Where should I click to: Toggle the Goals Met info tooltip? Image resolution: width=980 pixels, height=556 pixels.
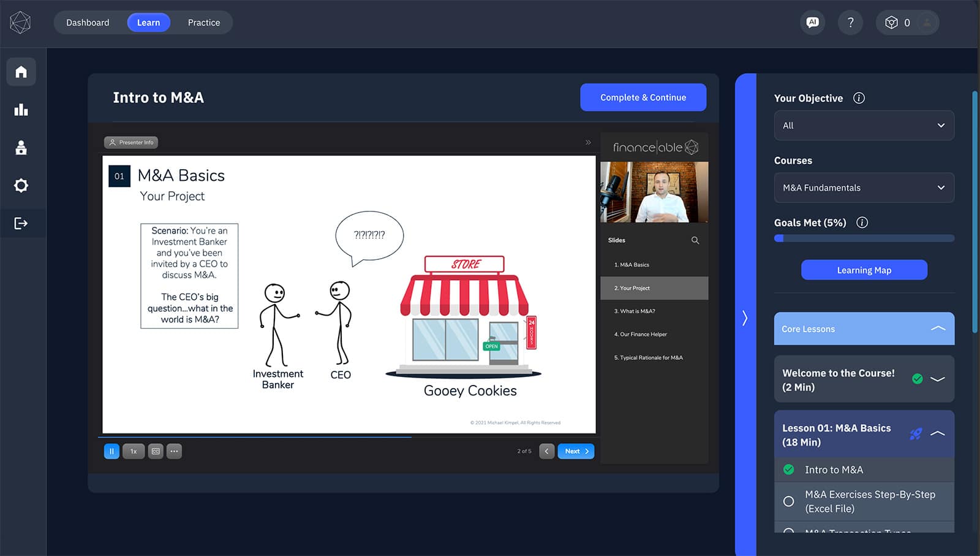tap(862, 223)
